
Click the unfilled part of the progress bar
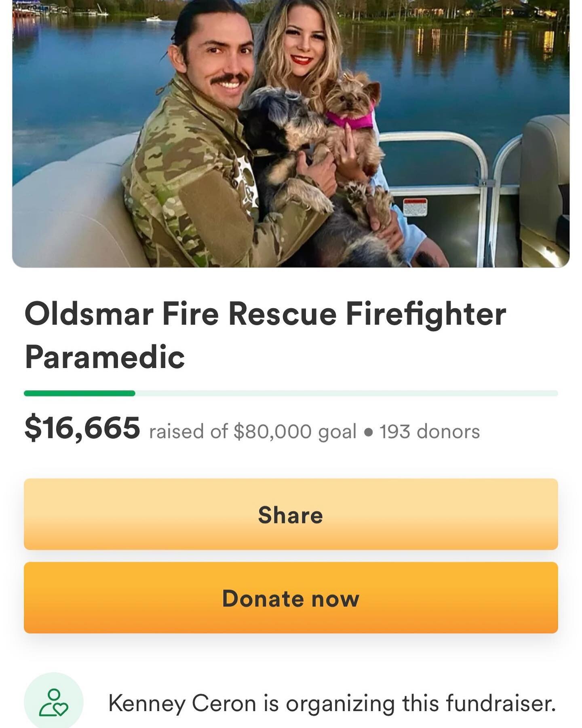click(x=346, y=393)
